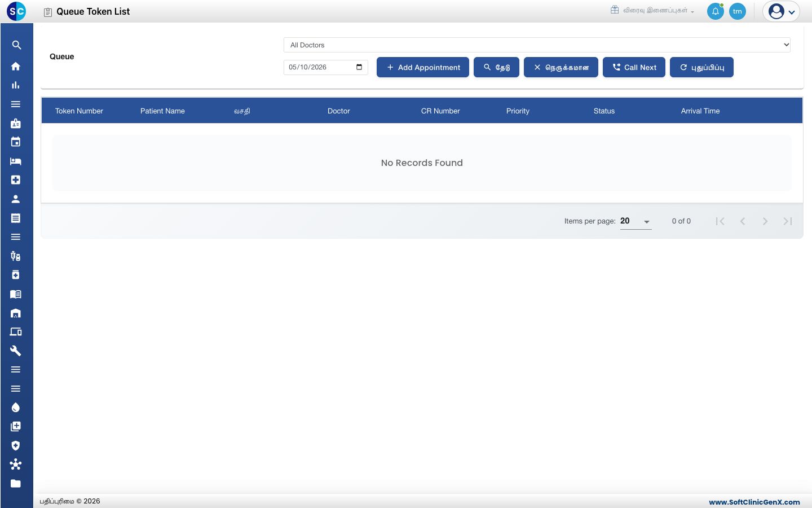The image size is (812, 508).
Task: Click the Call Next button
Action: coord(634,67)
